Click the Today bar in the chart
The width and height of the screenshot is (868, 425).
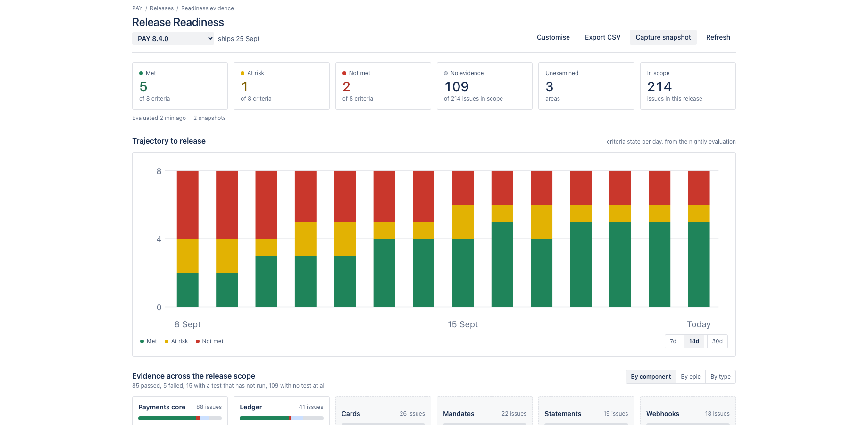[699, 239]
